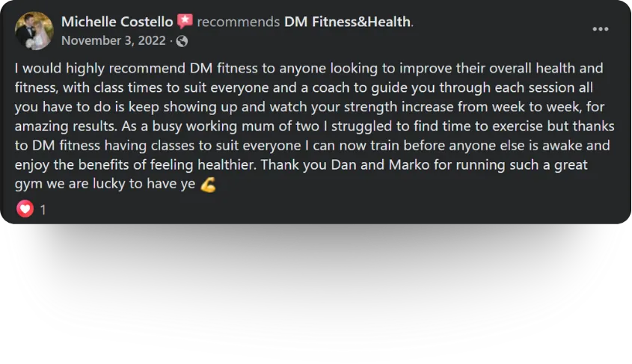Click the flexed bicep emoji

coord(208,185)
